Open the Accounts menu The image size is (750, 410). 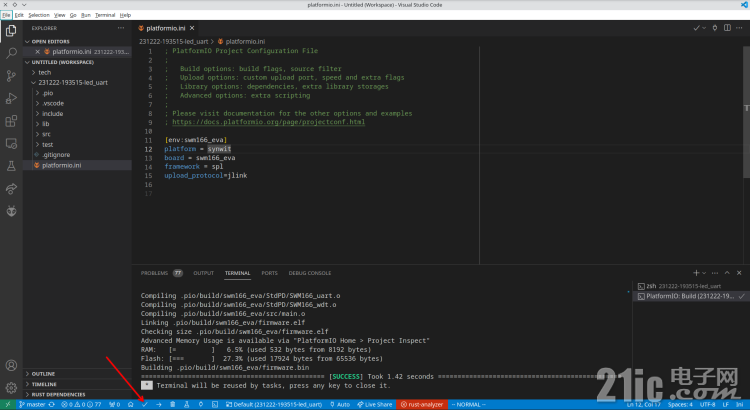(11, 366)
